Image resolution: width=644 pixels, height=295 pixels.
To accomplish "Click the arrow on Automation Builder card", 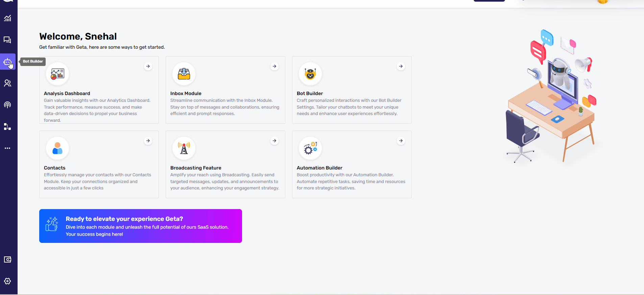I will (x=401, y=141).
